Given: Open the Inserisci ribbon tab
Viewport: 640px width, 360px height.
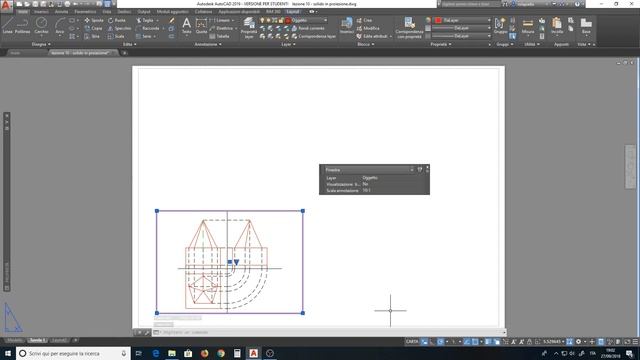Looking at the screenshot, I should pos(41,12).
